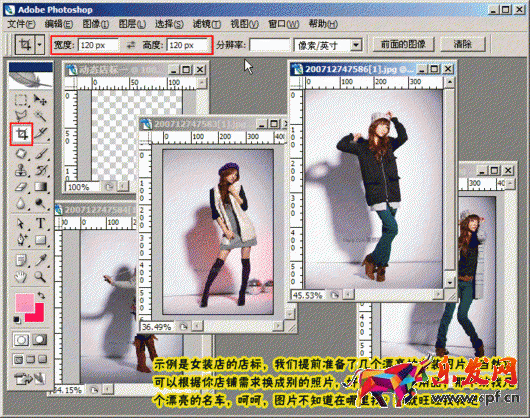The width and height of the screenshot is (530, 418).
Task: Select the Zoom magnifier tool
Action: pos(40,277)
